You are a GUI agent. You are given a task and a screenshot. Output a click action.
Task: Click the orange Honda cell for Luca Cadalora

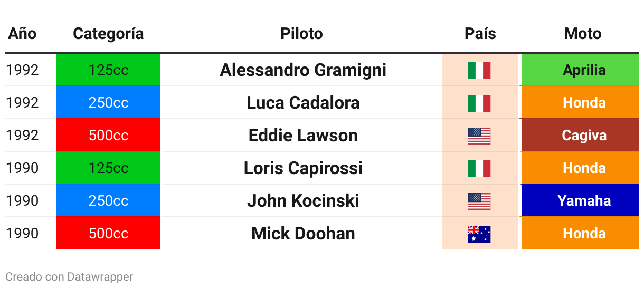pos(580,102)
